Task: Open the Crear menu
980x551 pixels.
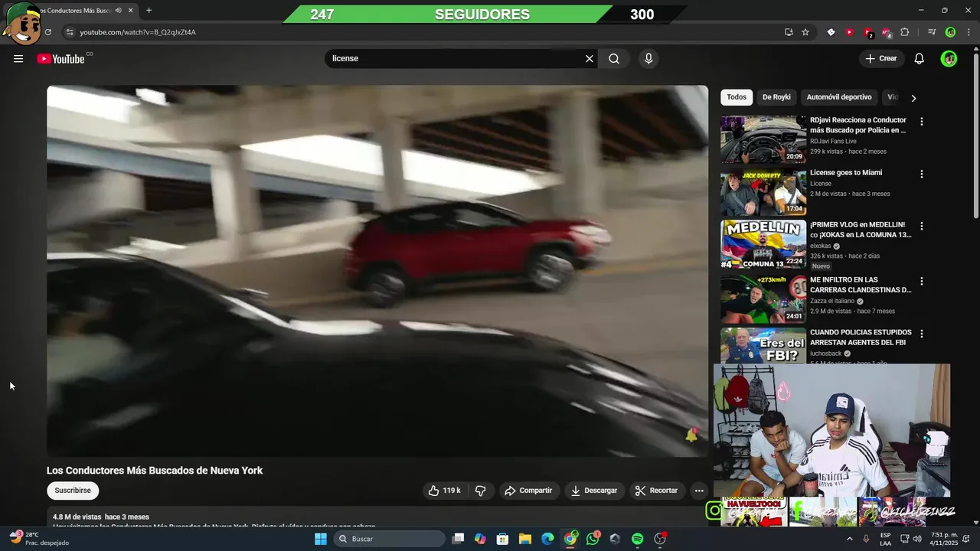Action: tap(881, 59)
